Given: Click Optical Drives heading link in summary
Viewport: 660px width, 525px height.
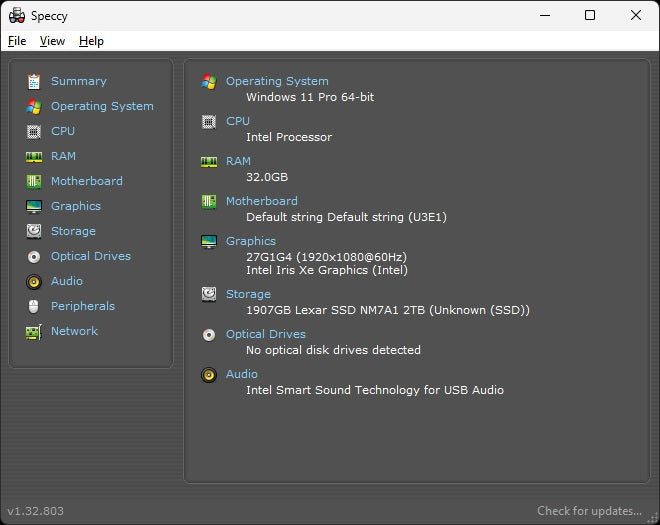Looking at the screenshot, I should 266,334.
